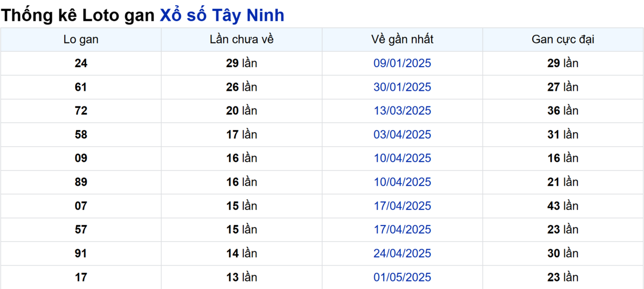Select loto number 58

(81, 134)
